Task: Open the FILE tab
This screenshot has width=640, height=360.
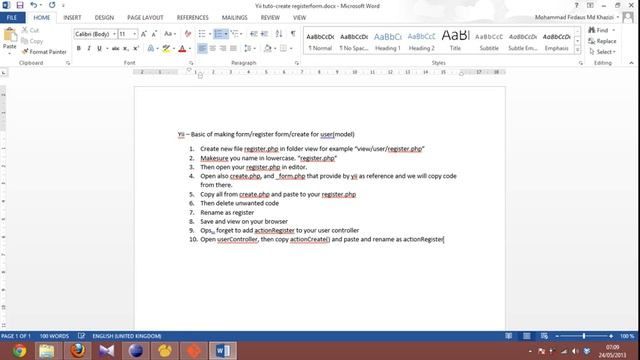Action: pyautogui.click(x=12, y=18)
